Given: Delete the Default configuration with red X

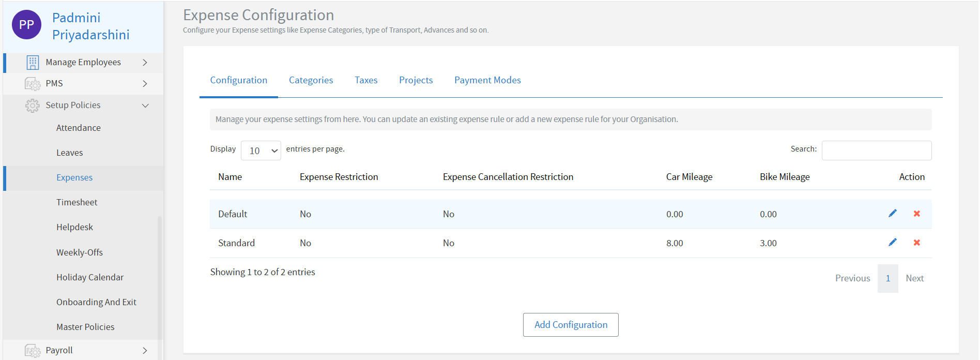Looking at the screenshot, I should [916, 214].
